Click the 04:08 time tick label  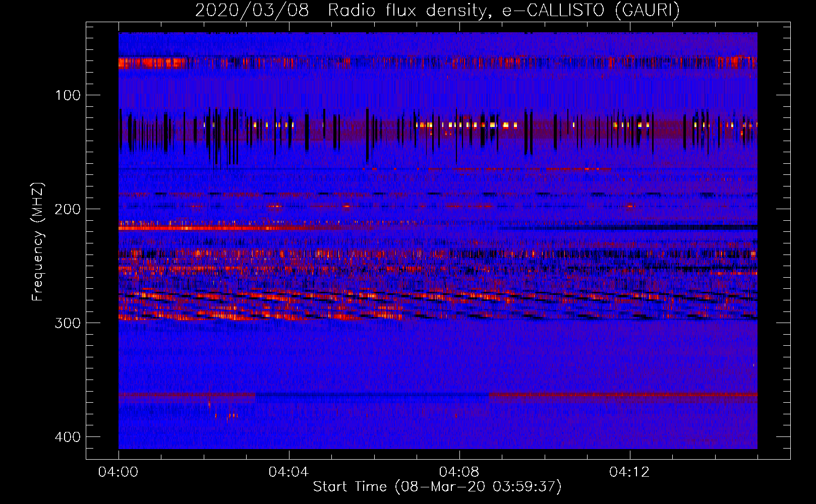point(459,472)
